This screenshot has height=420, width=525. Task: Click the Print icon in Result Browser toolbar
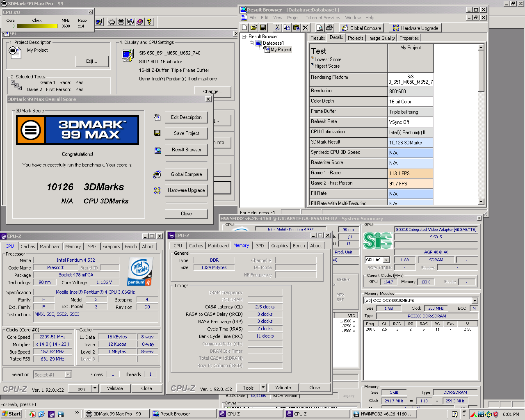[x=329, y=28]
